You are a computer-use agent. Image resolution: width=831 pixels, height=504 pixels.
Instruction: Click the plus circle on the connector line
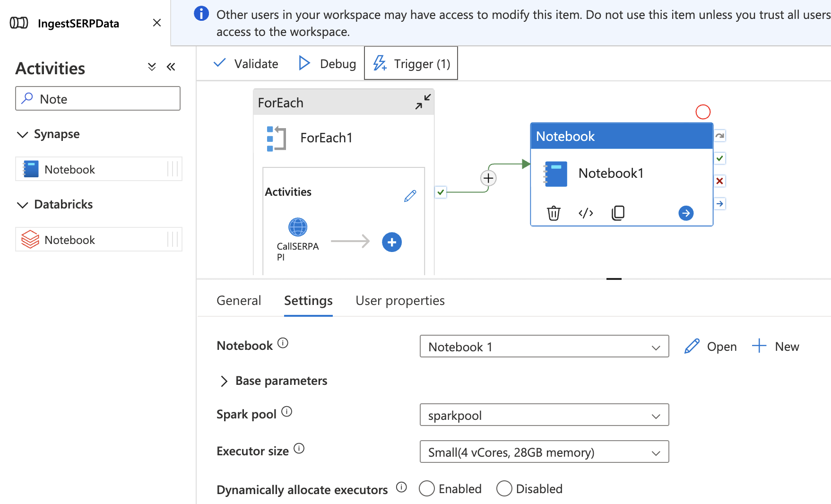[x=488, y=178]
